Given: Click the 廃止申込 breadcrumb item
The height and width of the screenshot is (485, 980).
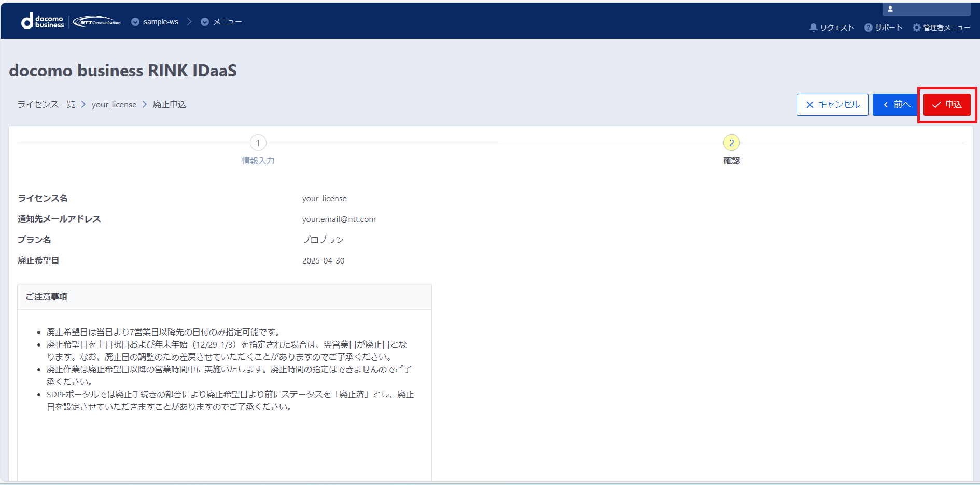Looking at the screenshot, I should pos(170,104).
